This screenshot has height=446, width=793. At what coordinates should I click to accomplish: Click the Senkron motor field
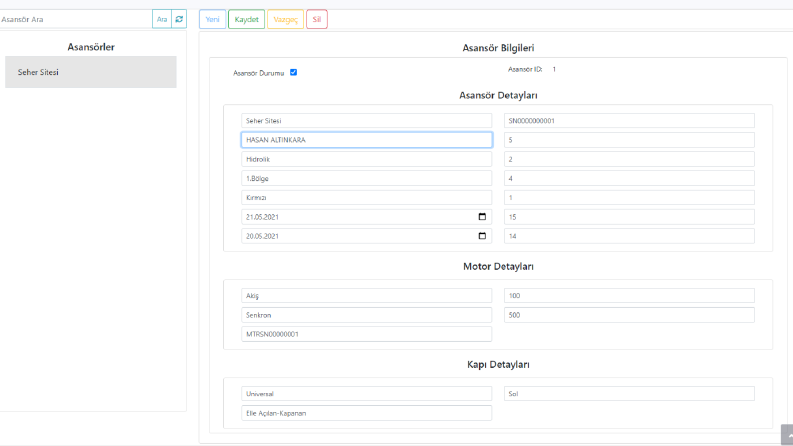(366, 315)
